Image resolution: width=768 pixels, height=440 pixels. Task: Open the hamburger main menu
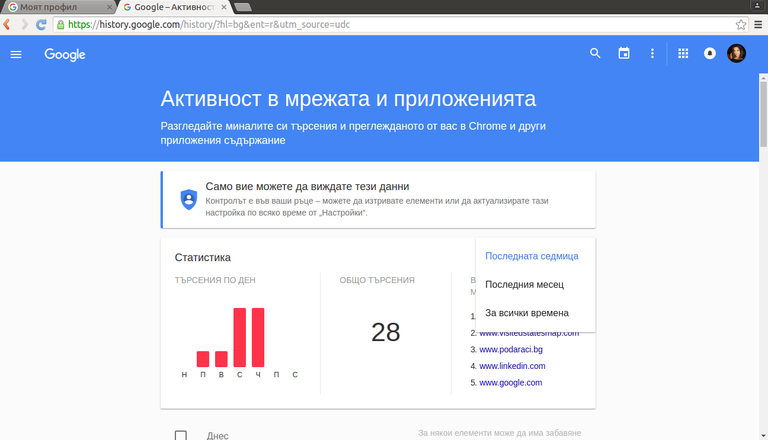tap(16, 54)
